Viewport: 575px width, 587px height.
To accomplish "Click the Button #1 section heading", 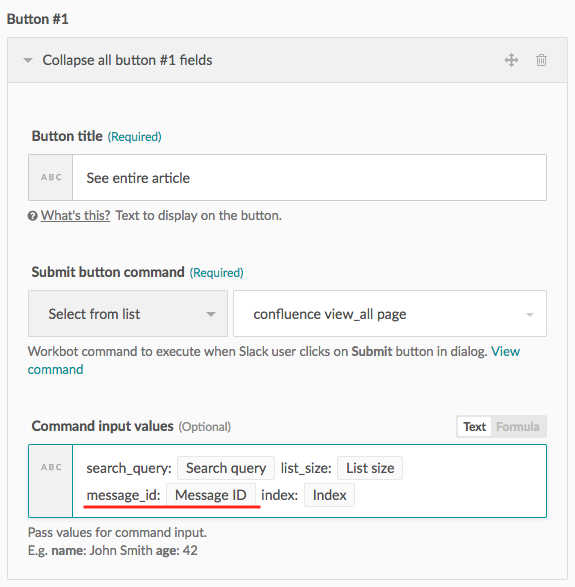I will click(x=37, y=19).
